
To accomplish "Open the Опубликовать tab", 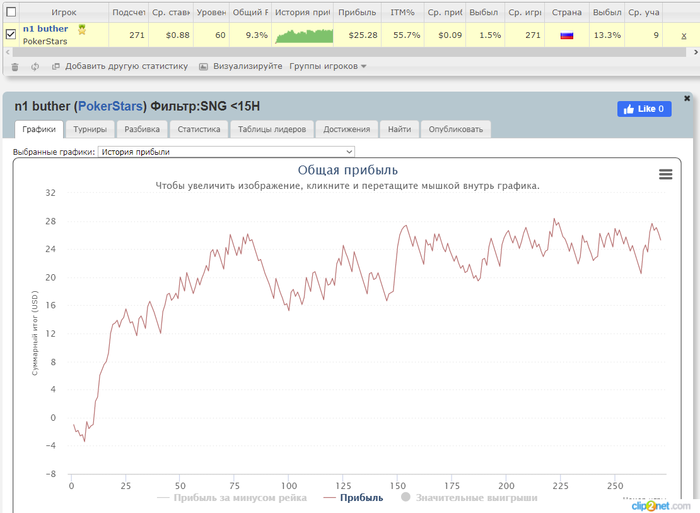I will [456, 129].
